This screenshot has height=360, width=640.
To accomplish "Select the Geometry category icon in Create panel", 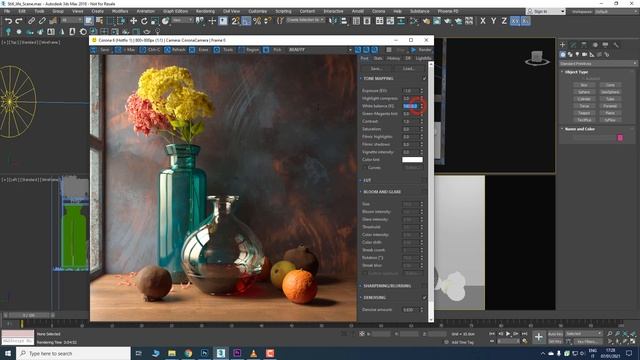I will (563, 54).
